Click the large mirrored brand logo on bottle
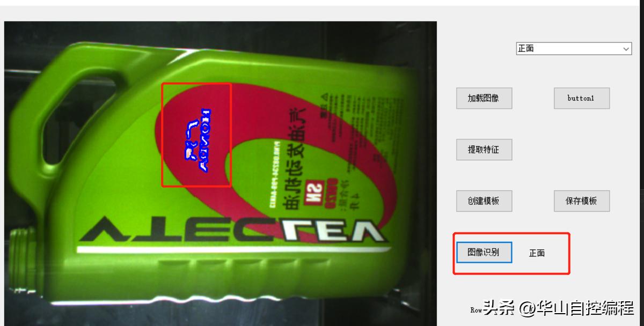 [x=232, y=229]
